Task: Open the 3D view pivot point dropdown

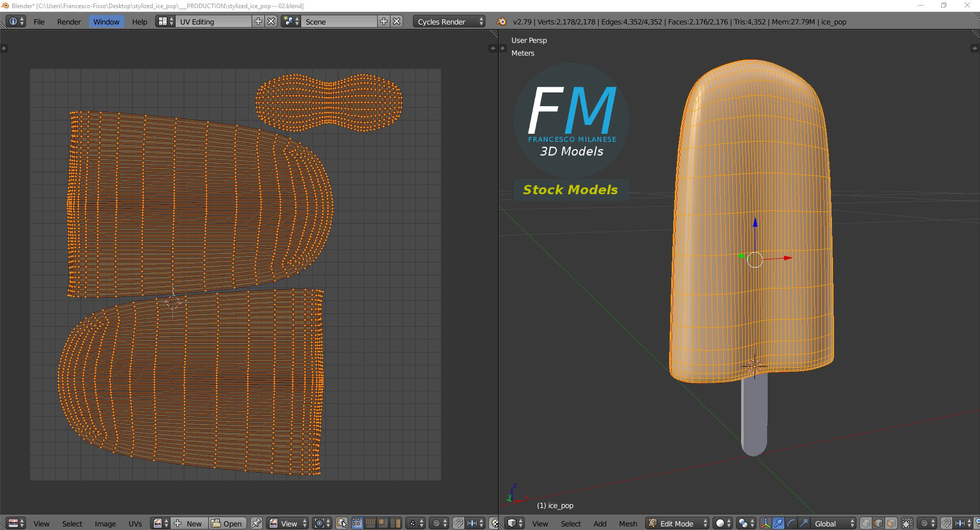Action: 746,523
